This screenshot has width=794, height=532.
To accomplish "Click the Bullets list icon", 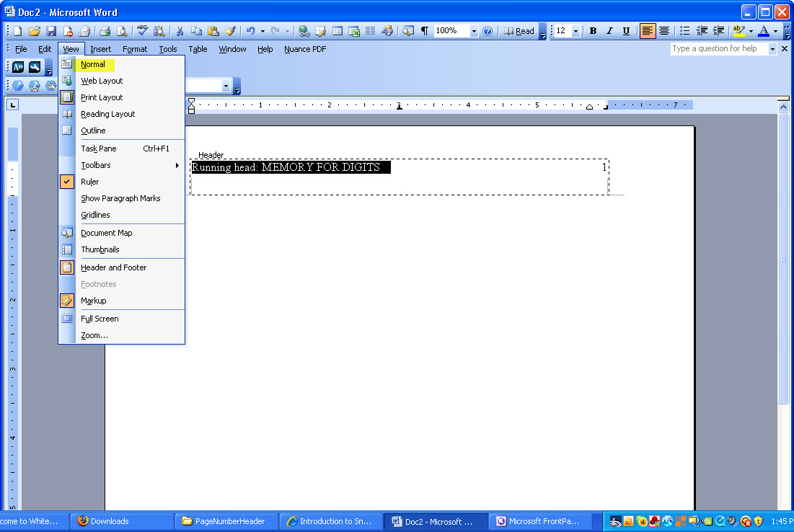I will (x=684, y=31).
